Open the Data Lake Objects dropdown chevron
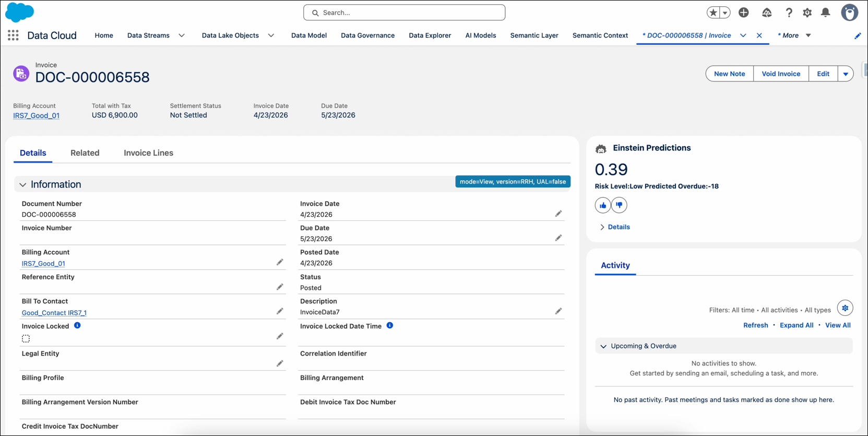The width and height of the screenshot is (868, 436). 271,36
